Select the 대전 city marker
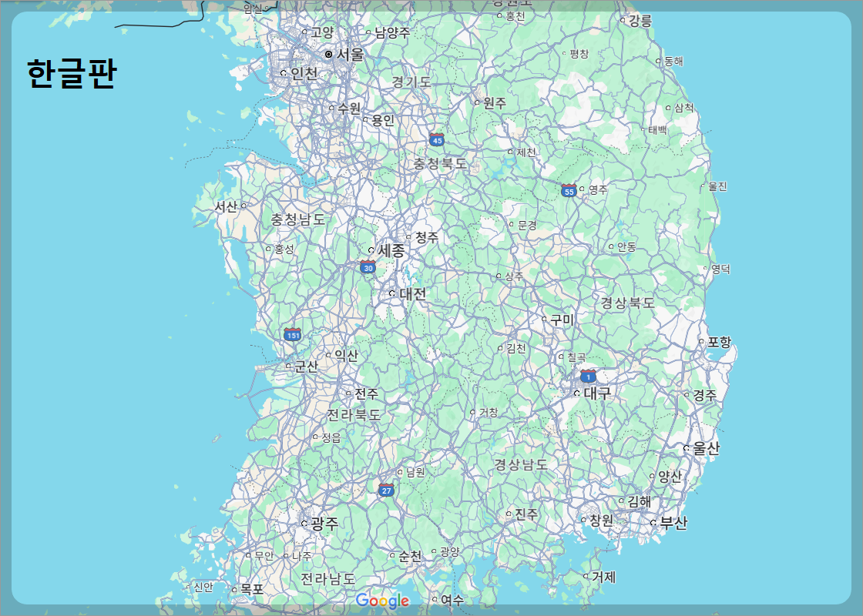The height and width of the screenshot is (616, 863). coord(391,294)
